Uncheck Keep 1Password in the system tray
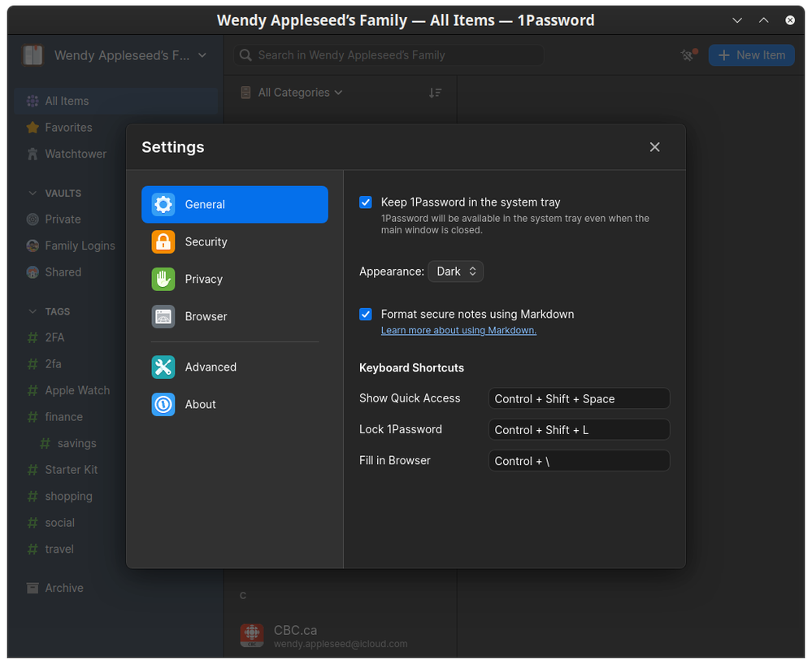Image resolution: width=812 pixels, height=665 pixels. pyautogui.click(x=366, y=202)
